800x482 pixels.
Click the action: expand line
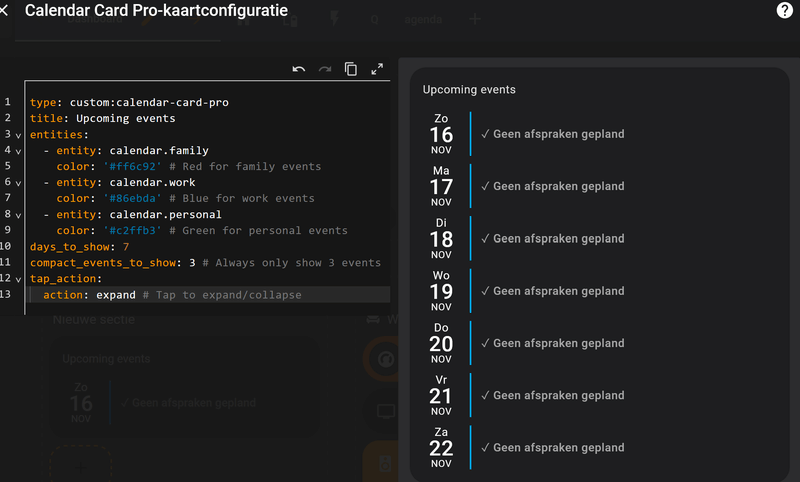coord(90,294)
